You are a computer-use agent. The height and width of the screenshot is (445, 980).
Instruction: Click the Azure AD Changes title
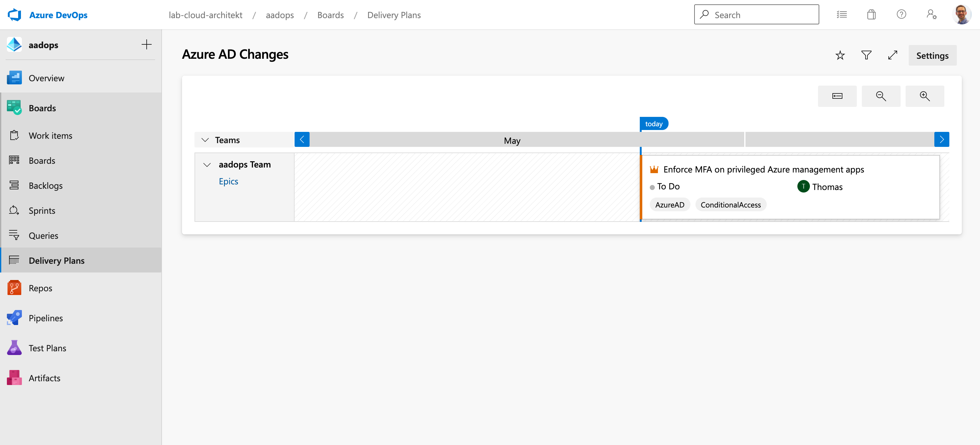pyautogui.click(x=235, y=54)
